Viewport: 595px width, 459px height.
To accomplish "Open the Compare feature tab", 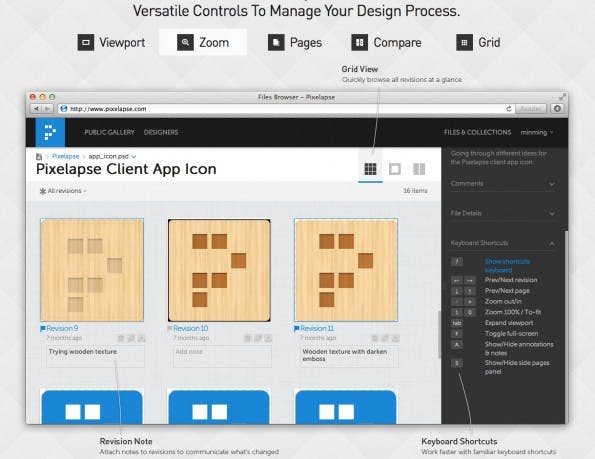I will pyautogui.click(x=386, y=42).
